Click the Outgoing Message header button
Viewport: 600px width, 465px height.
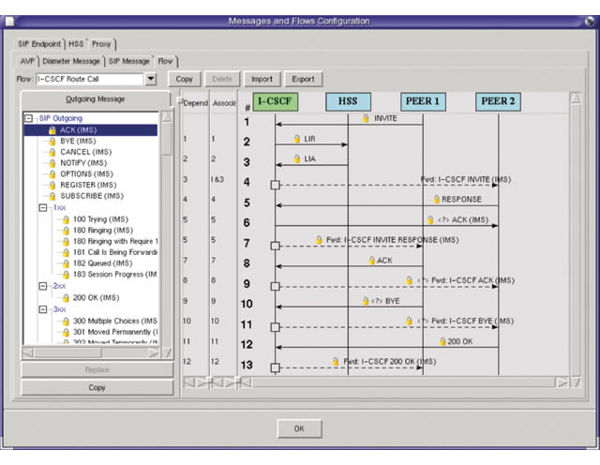point(96,100)
